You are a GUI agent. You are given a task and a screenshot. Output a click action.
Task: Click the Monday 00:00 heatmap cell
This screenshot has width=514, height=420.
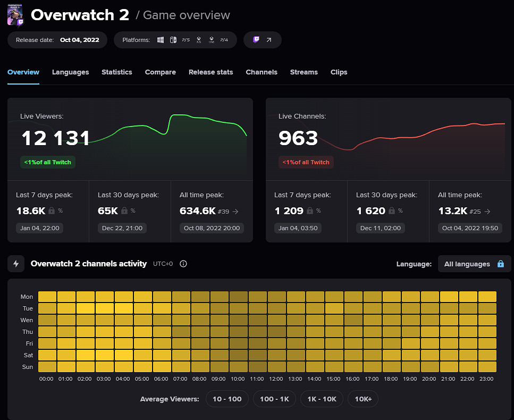tap(47, 297)
